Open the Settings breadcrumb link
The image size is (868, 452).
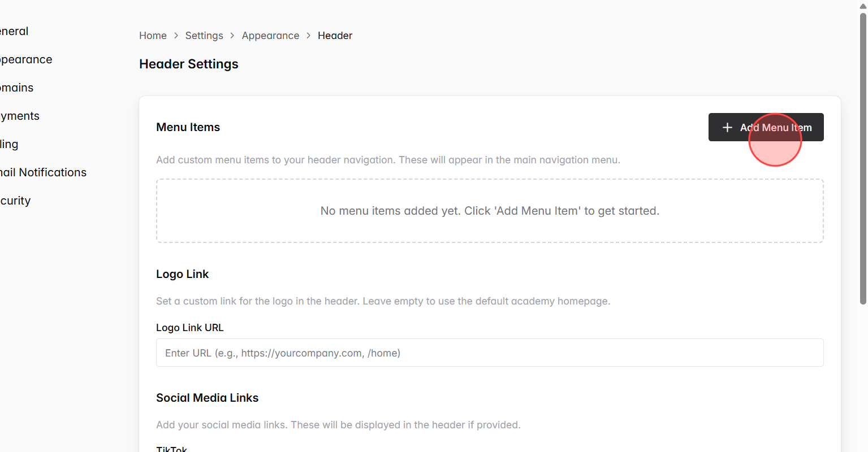click(x=204, y=35)
